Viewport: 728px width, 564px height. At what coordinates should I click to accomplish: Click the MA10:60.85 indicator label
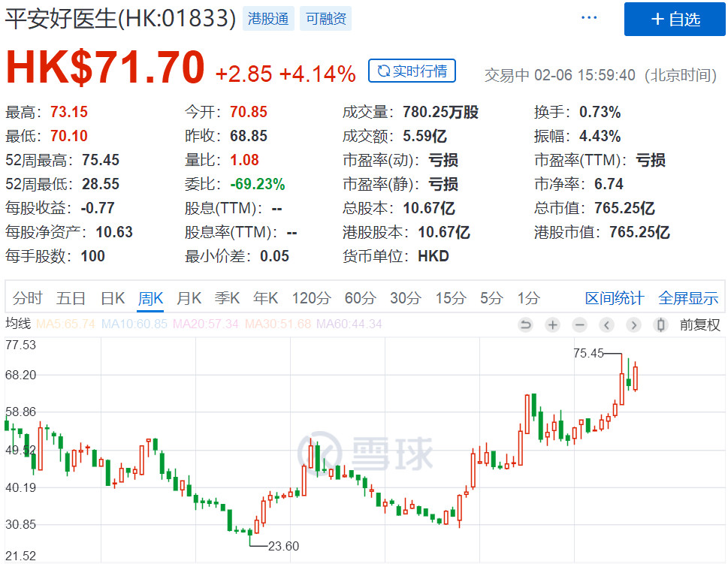134,324
